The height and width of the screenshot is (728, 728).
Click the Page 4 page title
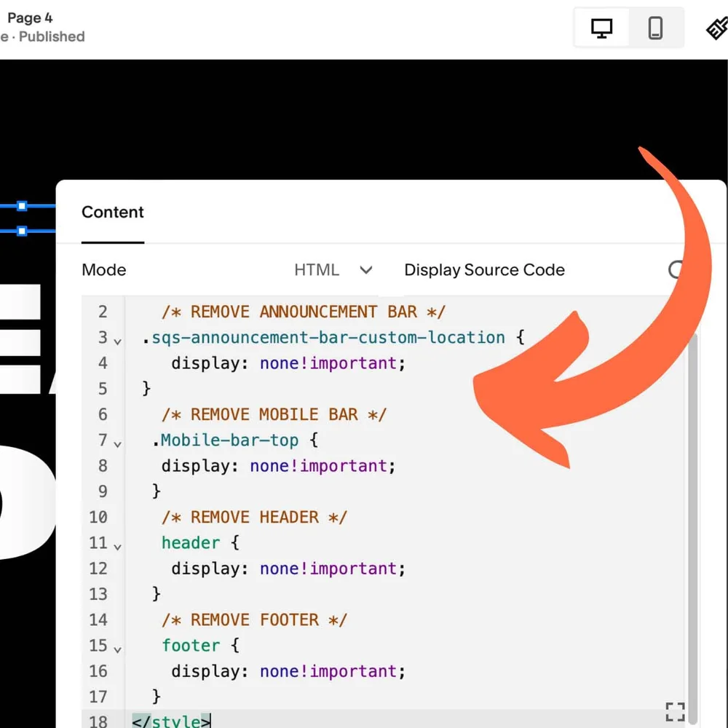tap(29, 17)
